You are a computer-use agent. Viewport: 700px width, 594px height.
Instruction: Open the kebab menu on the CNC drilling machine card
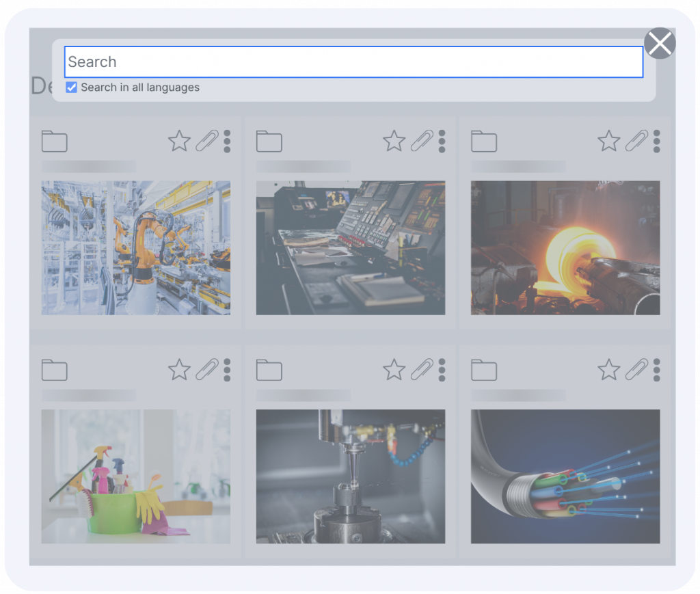(x=442, y=370)
